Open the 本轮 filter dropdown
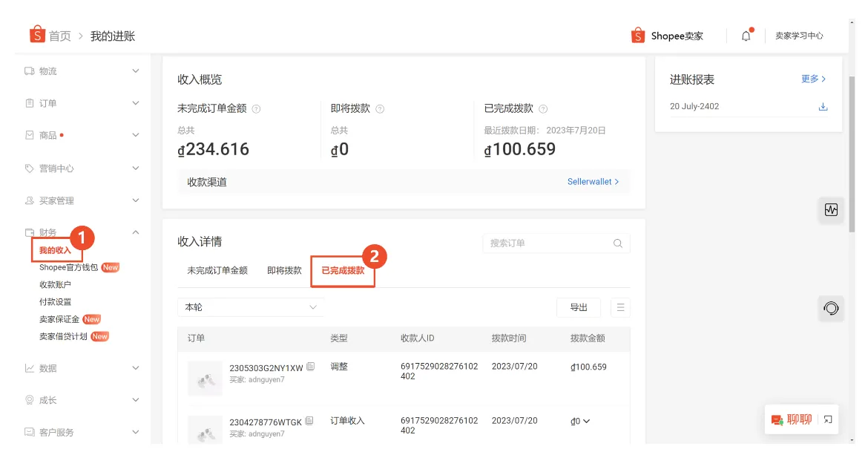The image size is (868, 455). coord(250,307)
